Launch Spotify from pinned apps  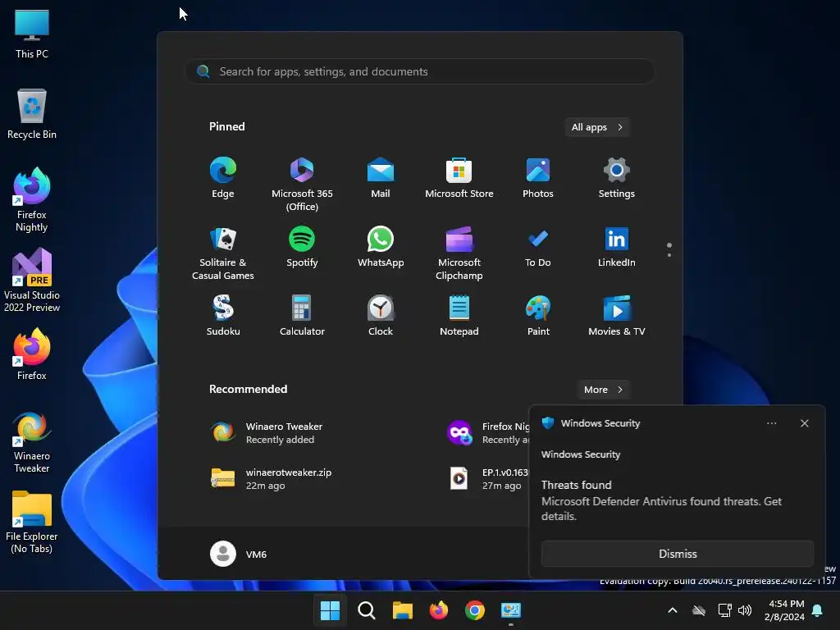click(302, 247)
